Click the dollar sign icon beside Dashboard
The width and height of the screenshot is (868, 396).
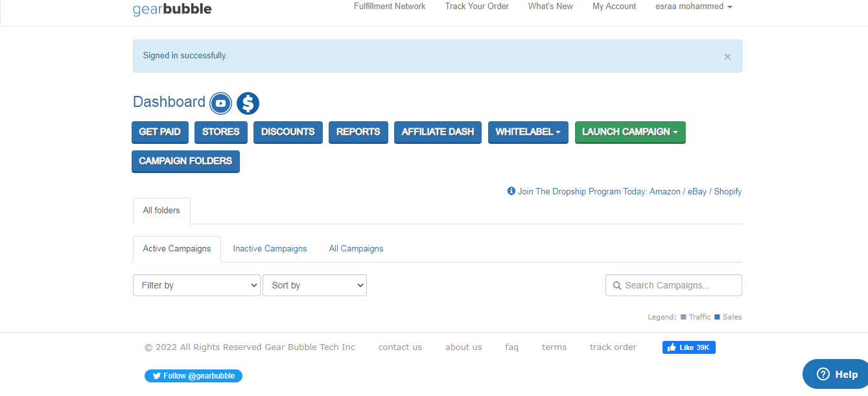[248, 103]
